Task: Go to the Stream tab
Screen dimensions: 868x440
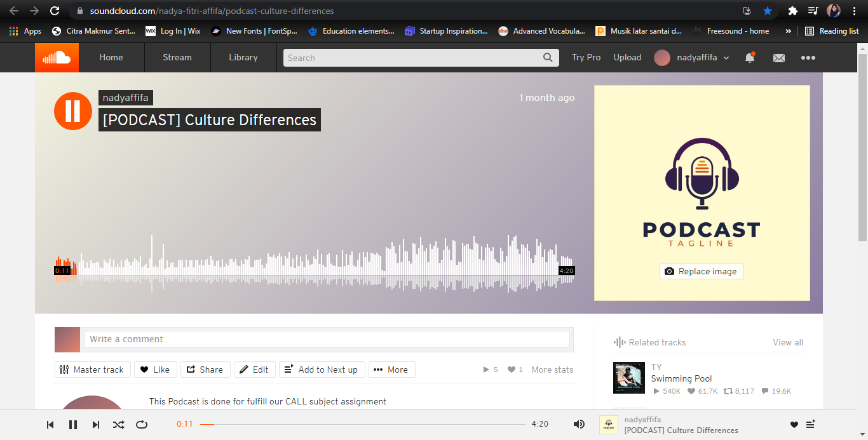Action: point(177,58)
